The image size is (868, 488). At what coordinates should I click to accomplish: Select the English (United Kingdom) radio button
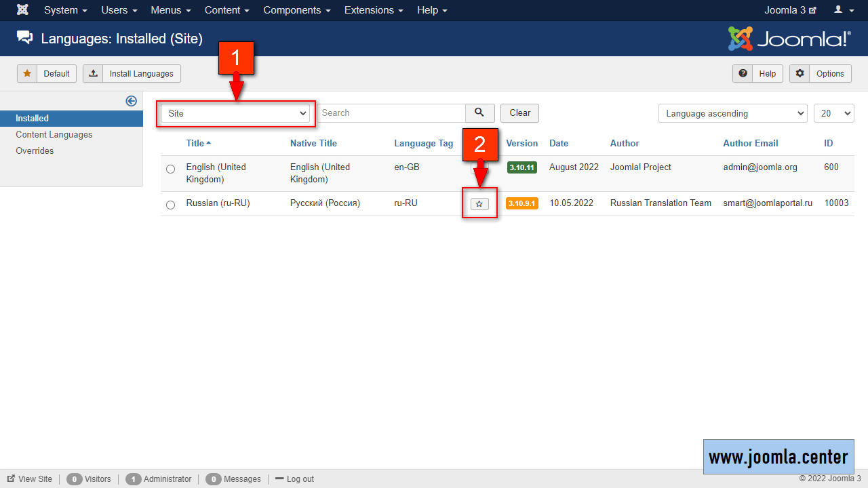point(170,169)
